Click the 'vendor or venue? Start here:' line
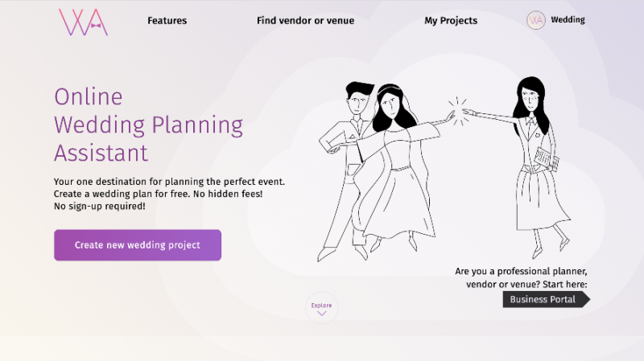This screenshot has height=361, width=644. (526, 285)
